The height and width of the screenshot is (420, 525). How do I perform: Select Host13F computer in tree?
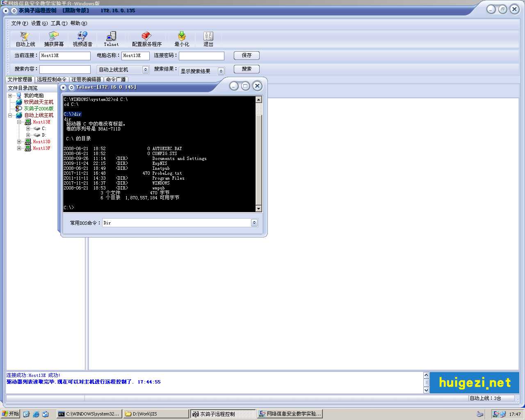click(x=41, y=148)
